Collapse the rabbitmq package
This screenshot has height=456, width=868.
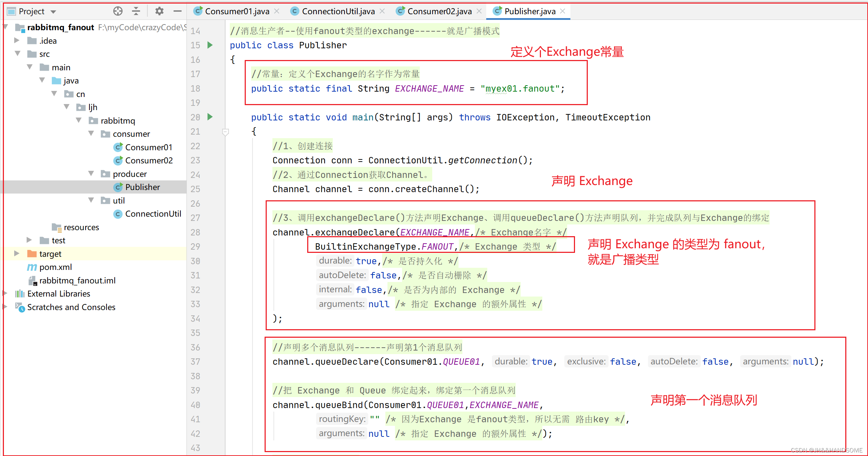tap(79, 120)
